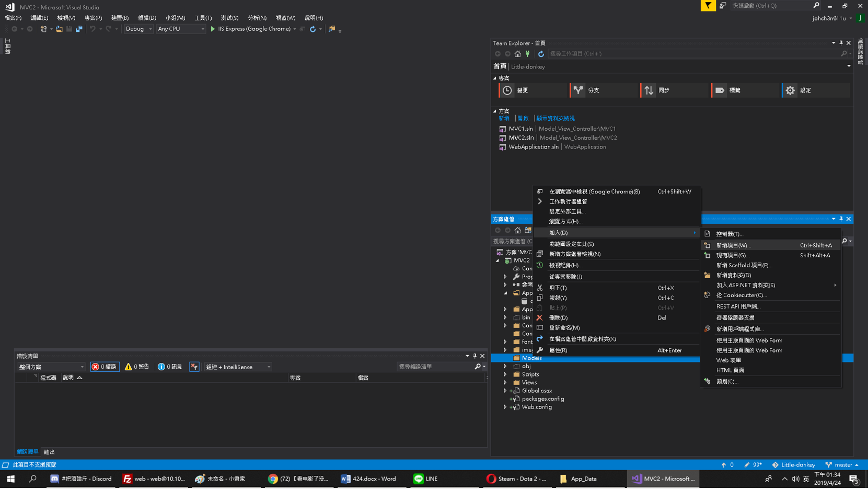
Task: Click the 搜尋錯誤清單 search field
Action: (441, 367)
